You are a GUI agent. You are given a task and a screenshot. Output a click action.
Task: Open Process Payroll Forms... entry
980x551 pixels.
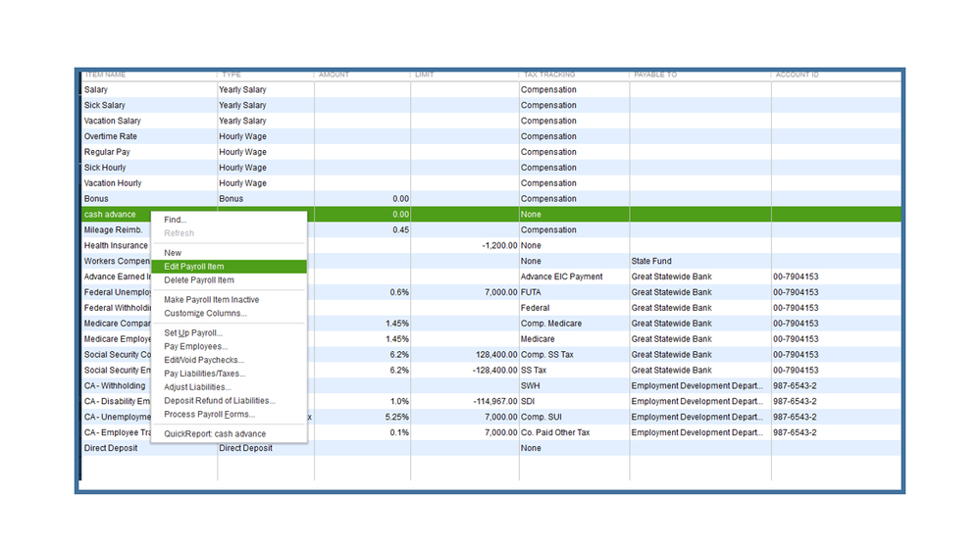209,415
